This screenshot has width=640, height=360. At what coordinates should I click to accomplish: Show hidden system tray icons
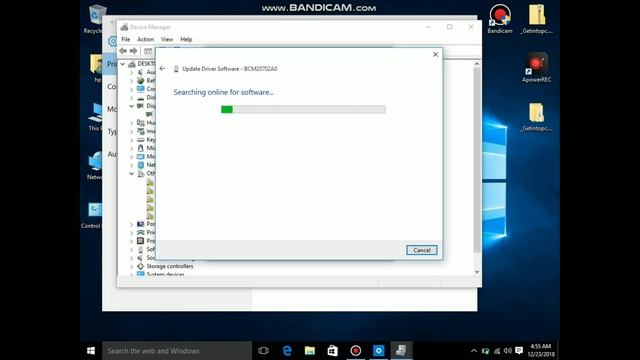(x=474, y=351)
